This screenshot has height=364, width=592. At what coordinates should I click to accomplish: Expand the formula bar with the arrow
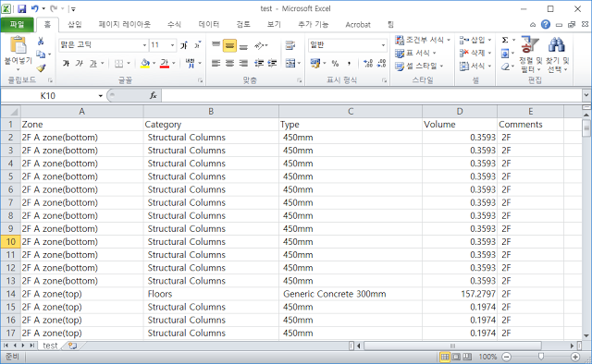point(586,95)
